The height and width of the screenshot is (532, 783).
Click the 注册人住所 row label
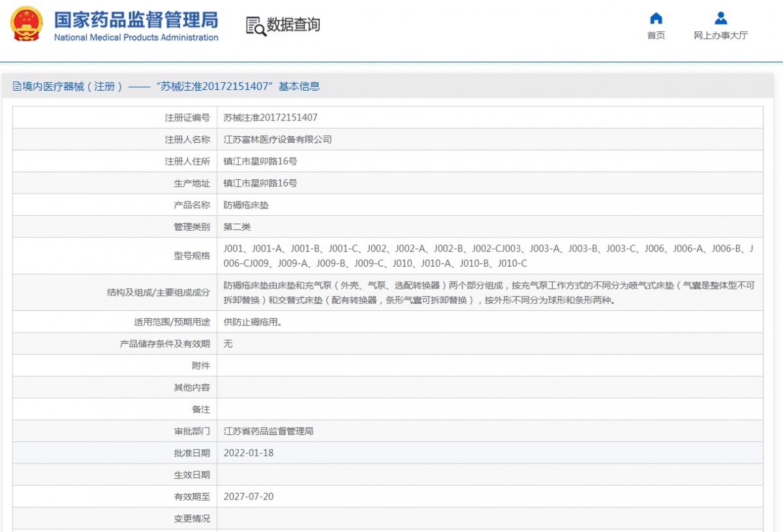pos(187,162)
